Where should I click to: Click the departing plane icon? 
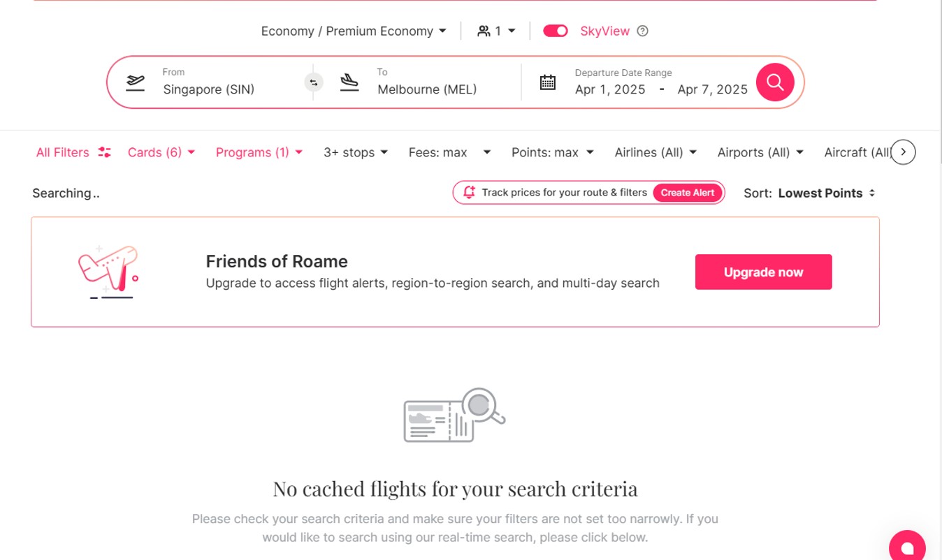[x=136, y=82]
